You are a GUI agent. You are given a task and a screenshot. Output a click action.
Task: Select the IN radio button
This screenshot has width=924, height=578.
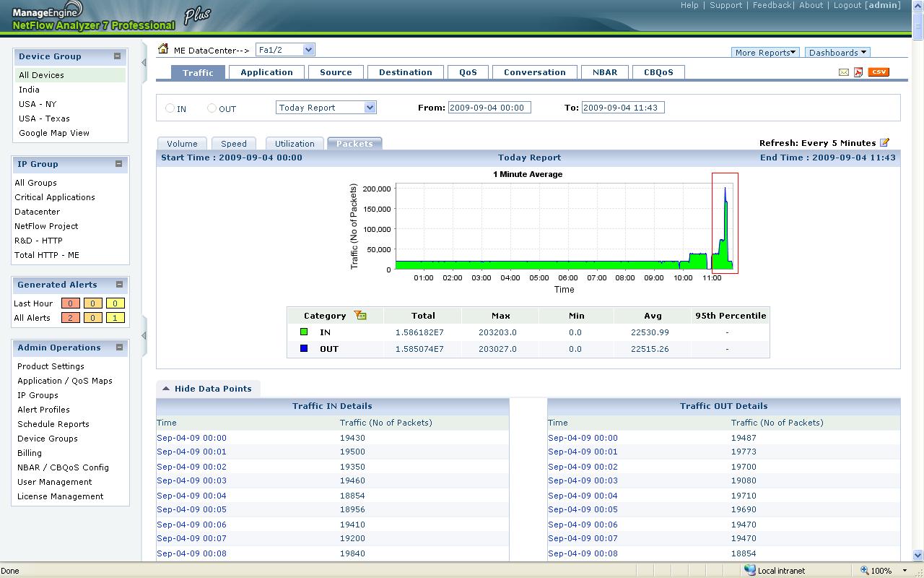[x=170, y=108]
